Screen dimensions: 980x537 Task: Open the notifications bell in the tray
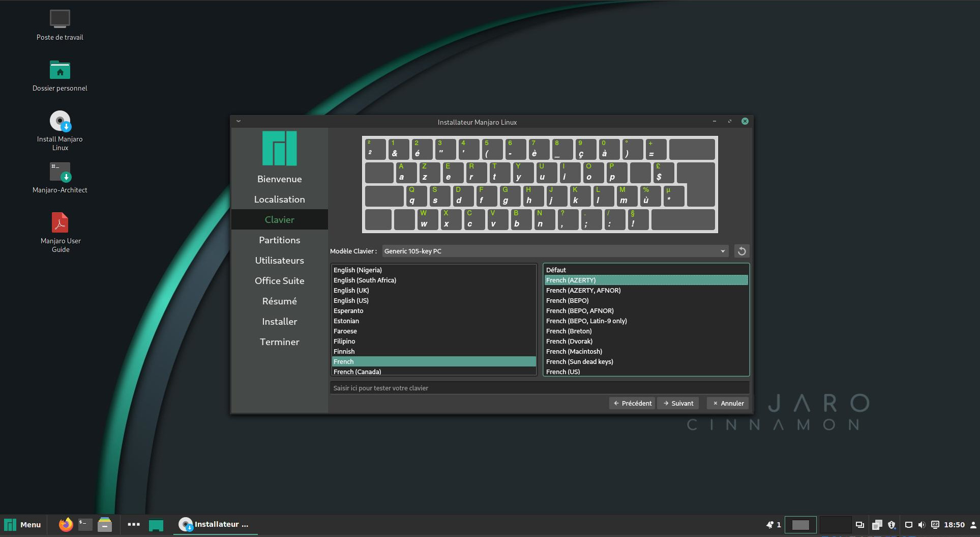click(x=770, y=525)
